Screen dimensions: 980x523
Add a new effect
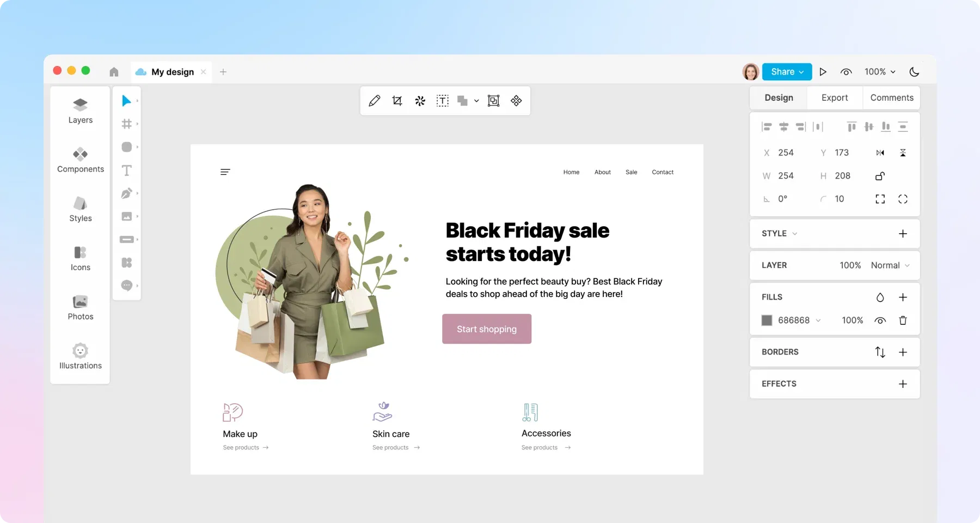click(x=903, y=384)
